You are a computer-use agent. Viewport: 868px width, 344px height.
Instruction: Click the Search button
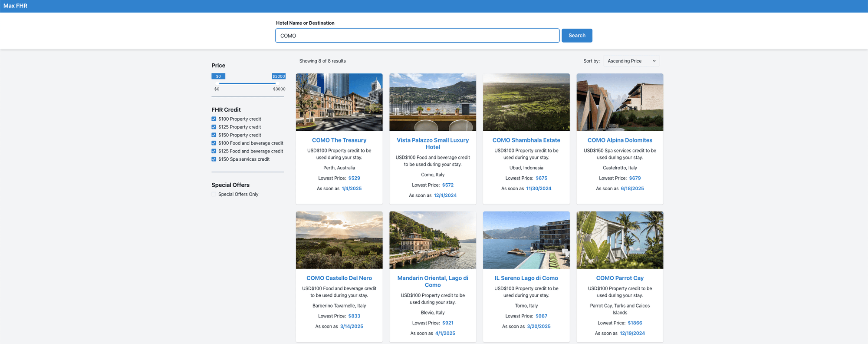pyautogui.click(x=577, y=36)
